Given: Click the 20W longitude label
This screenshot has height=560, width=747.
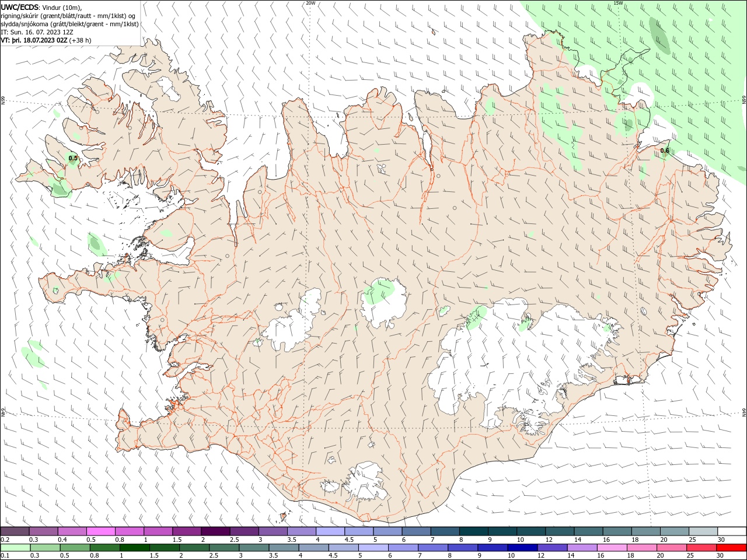Looking at the screenshot, I should point(310,3).
